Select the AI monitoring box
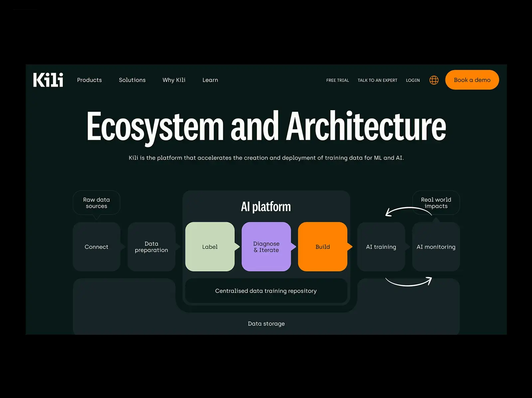 pyautogui.click(x=436, y=247)
